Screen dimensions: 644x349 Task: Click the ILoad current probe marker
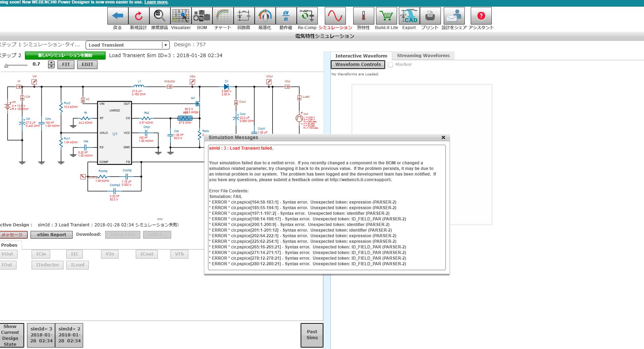click(299, 98)
